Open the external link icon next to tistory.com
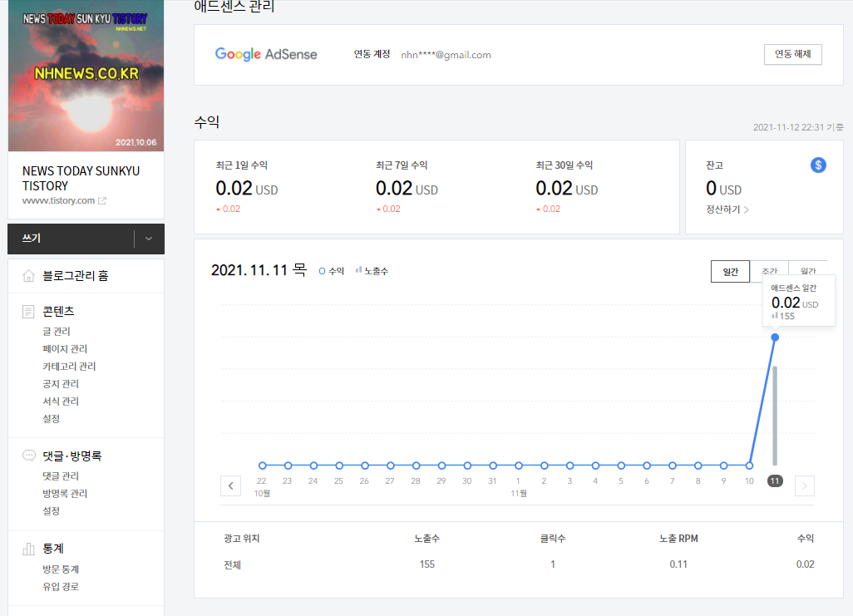 point(101,201)
